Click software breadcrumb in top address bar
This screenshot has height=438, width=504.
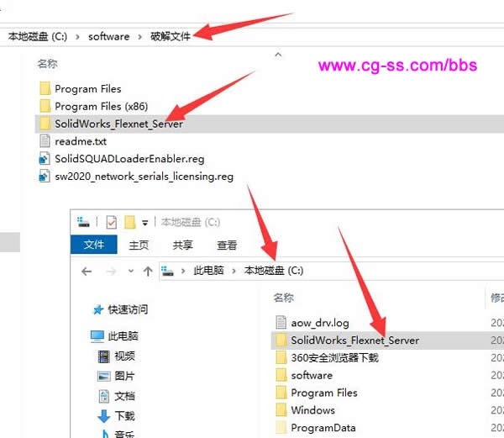109,37
